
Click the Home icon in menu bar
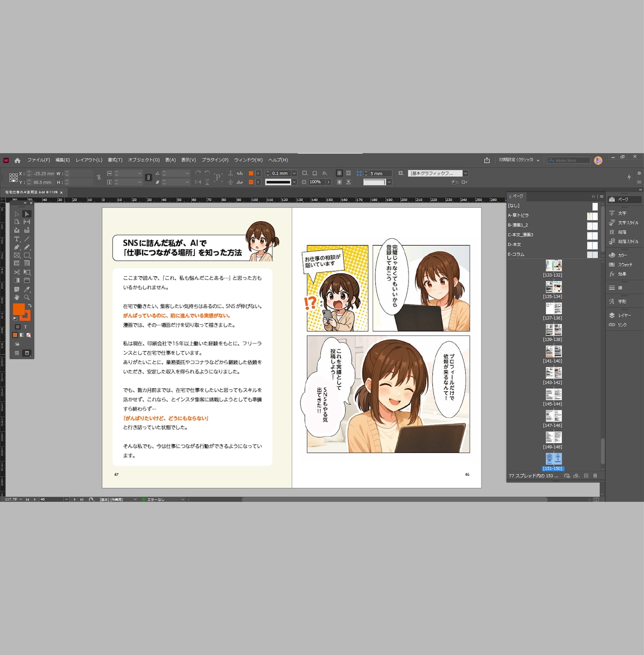tap(17, 160)
